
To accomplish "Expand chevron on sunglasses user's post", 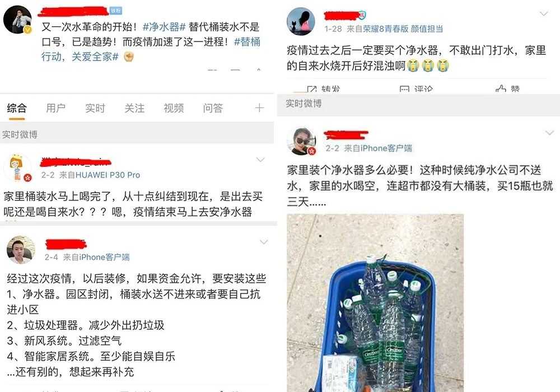I will click(x=549, y=133).
